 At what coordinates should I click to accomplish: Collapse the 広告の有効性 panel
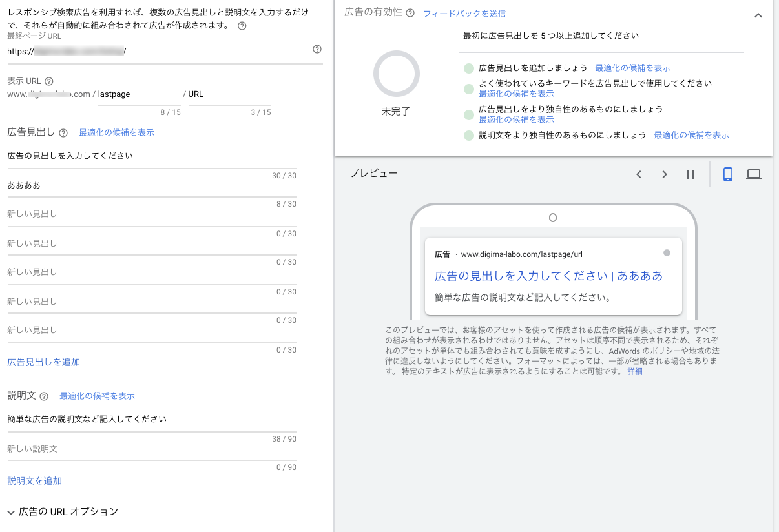(758, 15)
